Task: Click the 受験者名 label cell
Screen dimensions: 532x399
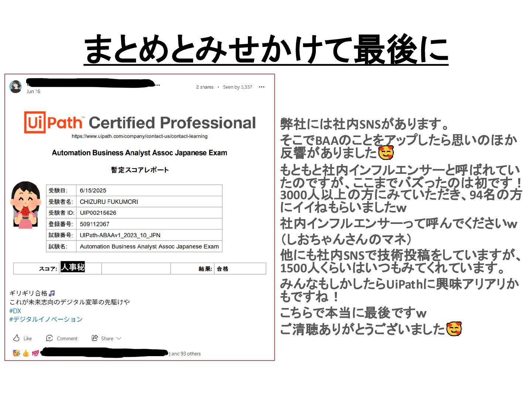Action: (61, 202)
